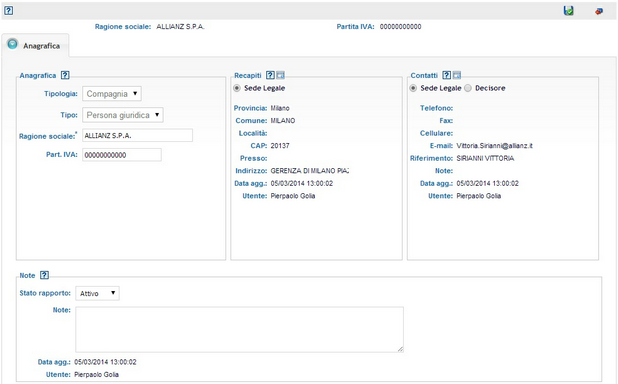This screenshot has height=384, width=618.
Task: Click the Recapiti Data agg. timestamp
Action: 302,183
